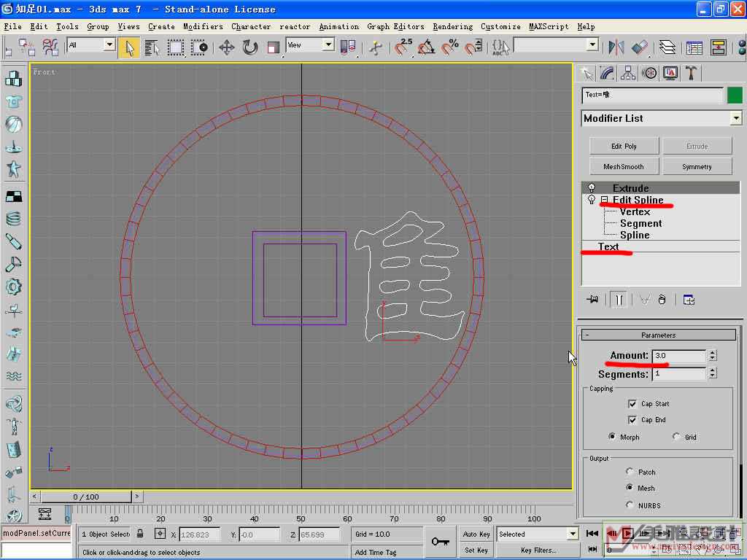The image size is (747, 560).
Task: Open the Hierarchy panel tab
Action: tap(627, 73)
